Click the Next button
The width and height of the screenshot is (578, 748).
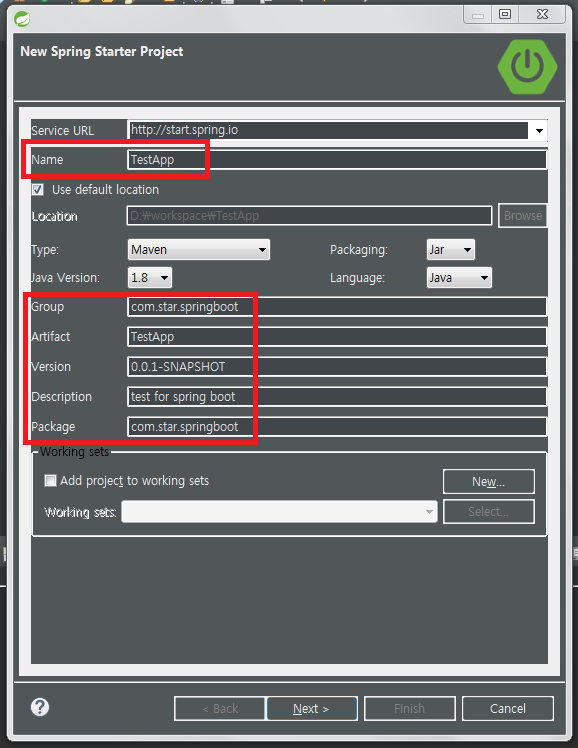click(312, 708)
